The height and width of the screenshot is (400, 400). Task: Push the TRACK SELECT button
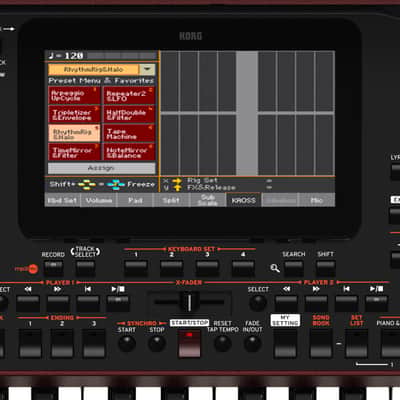86,268
